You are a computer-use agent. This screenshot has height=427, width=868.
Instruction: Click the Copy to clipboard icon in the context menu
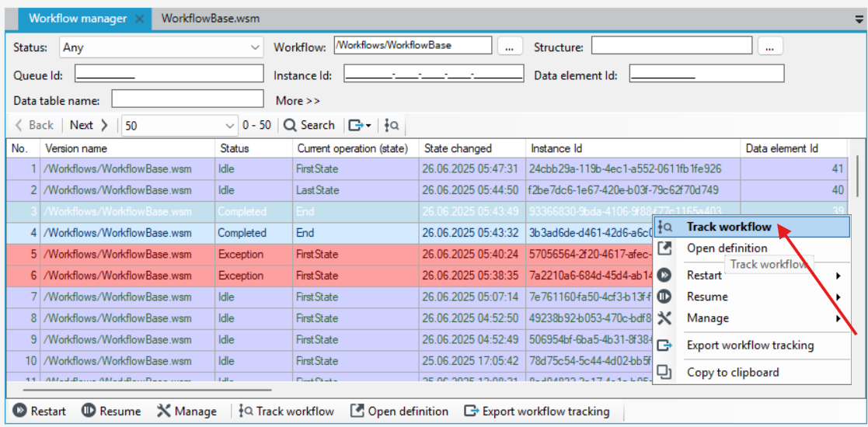pos(664,372)
